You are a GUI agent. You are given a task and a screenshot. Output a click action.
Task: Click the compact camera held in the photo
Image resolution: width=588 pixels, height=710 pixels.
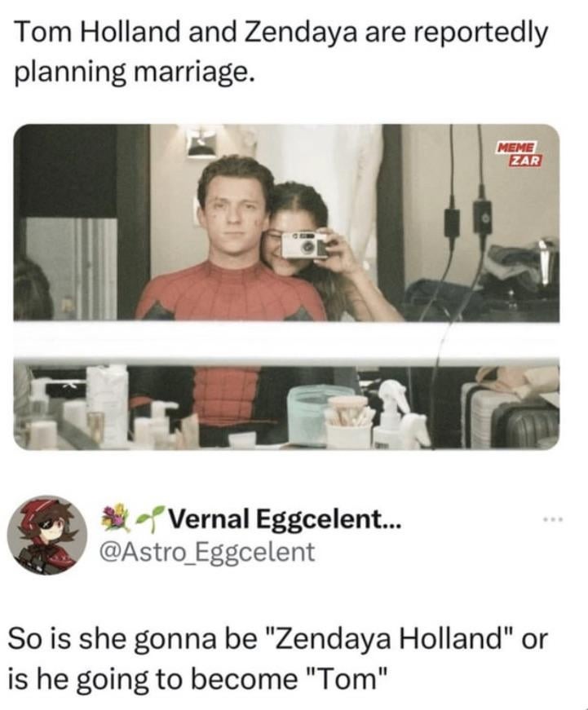(303, 245)
